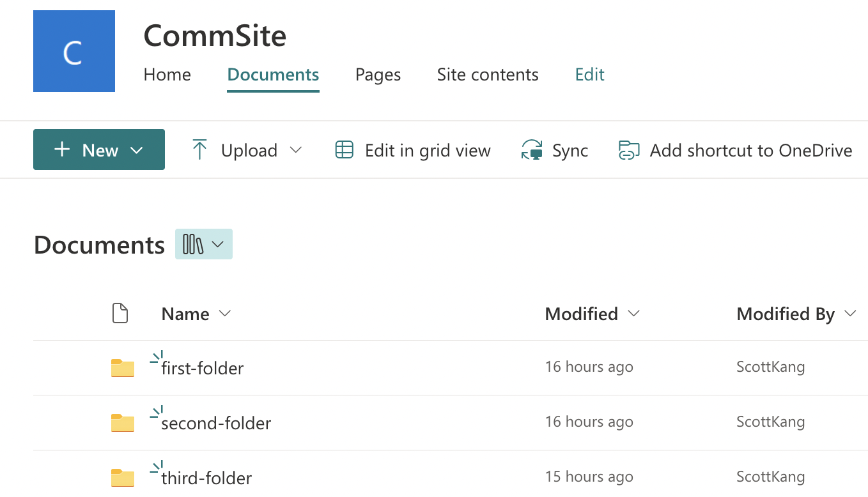This screenshot has width=868, height=497.
Task: Open the Name column sort menu
Action: pos(224,314)
